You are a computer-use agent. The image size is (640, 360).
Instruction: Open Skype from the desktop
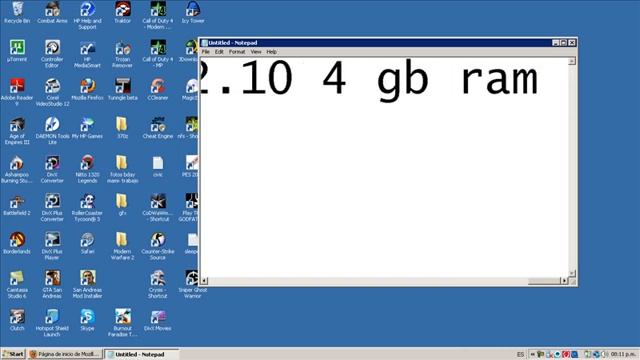[x=87, y=320]
